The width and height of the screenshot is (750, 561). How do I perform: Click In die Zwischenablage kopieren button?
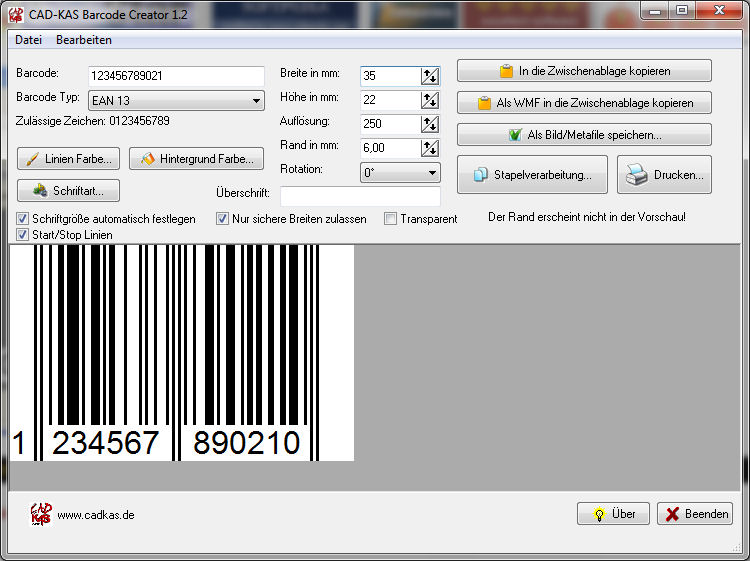584,71
